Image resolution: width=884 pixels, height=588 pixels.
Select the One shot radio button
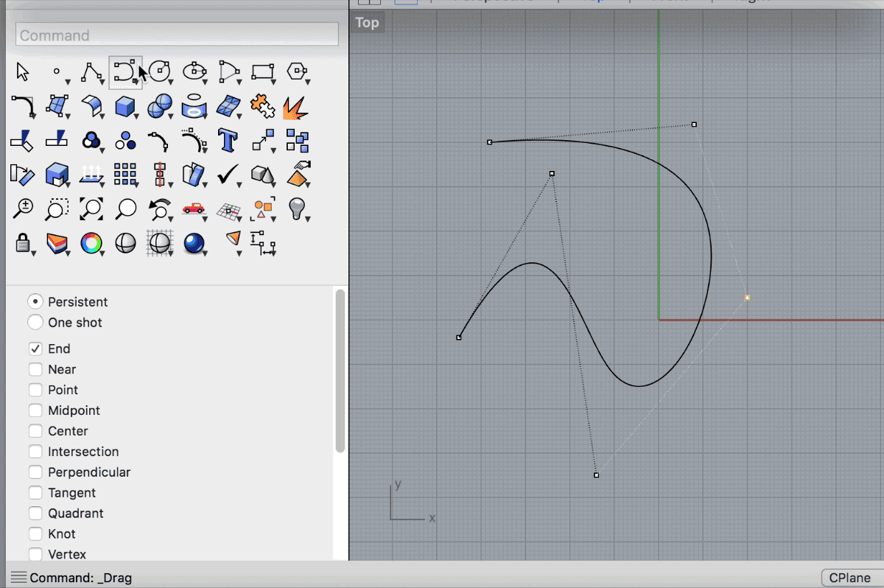click(x=35, y=323)
